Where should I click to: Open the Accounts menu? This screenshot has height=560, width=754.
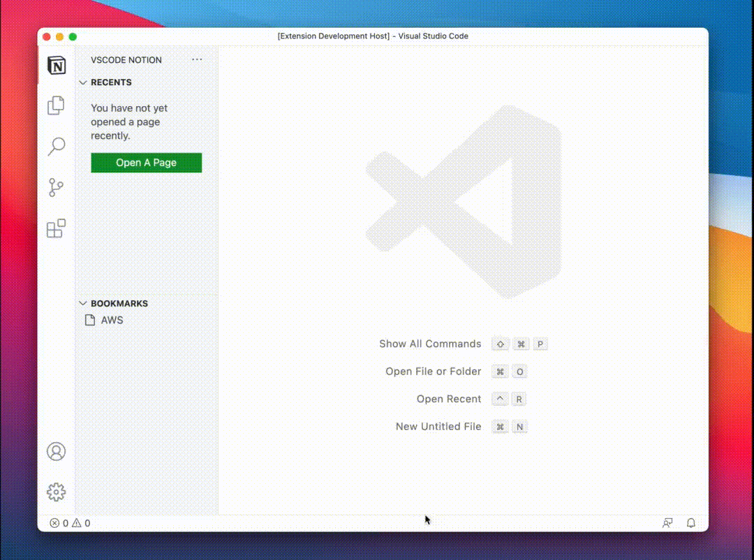[57, 451]
